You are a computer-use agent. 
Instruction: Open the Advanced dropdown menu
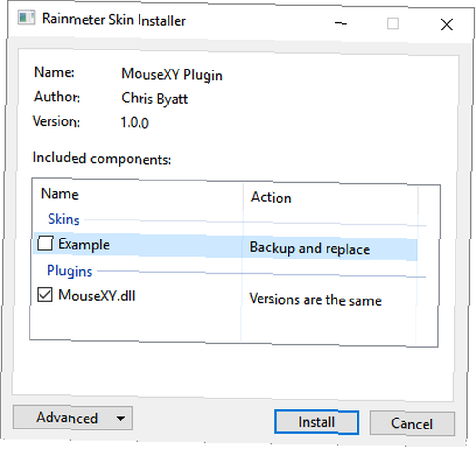(x=73, y=418)
